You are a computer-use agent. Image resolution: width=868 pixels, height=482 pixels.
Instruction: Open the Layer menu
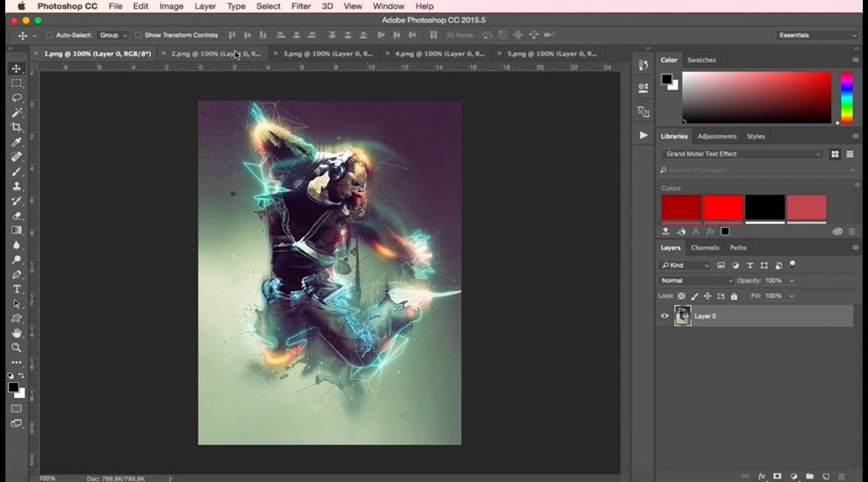205,7
